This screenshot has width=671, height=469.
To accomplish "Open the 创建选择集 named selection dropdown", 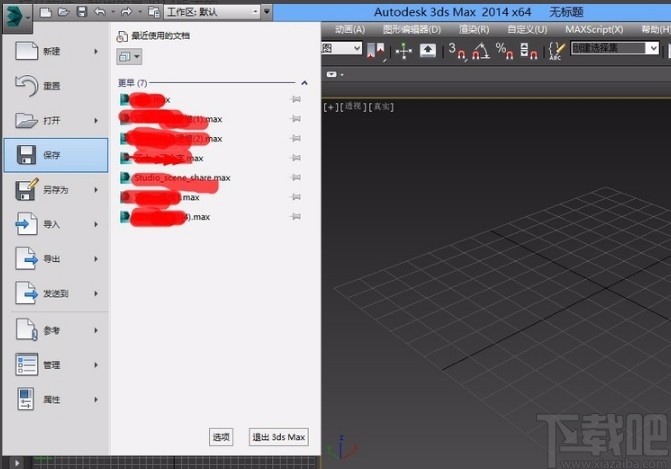I will click(x=615, y=48).
